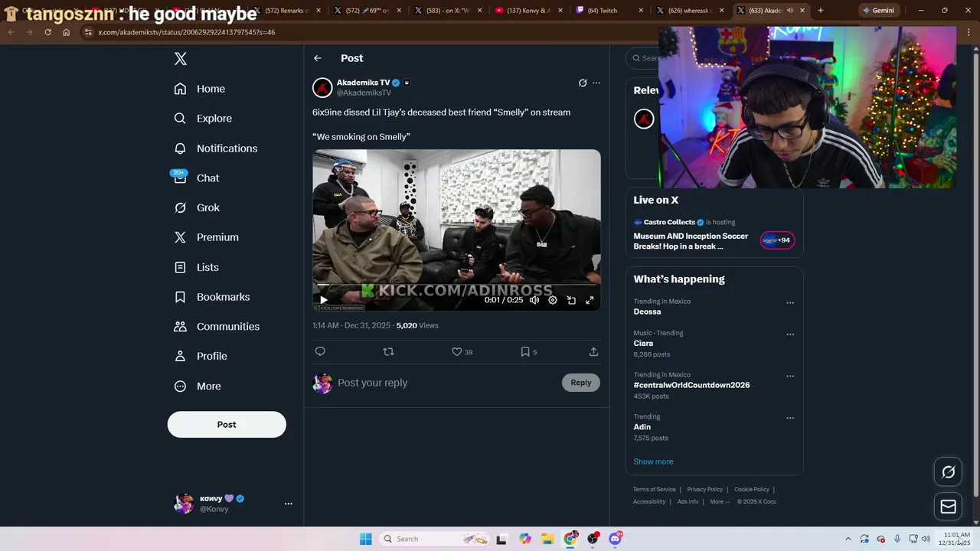Share the post via the share icon
This screenshot has width=980, height=551.
point(593,352)
